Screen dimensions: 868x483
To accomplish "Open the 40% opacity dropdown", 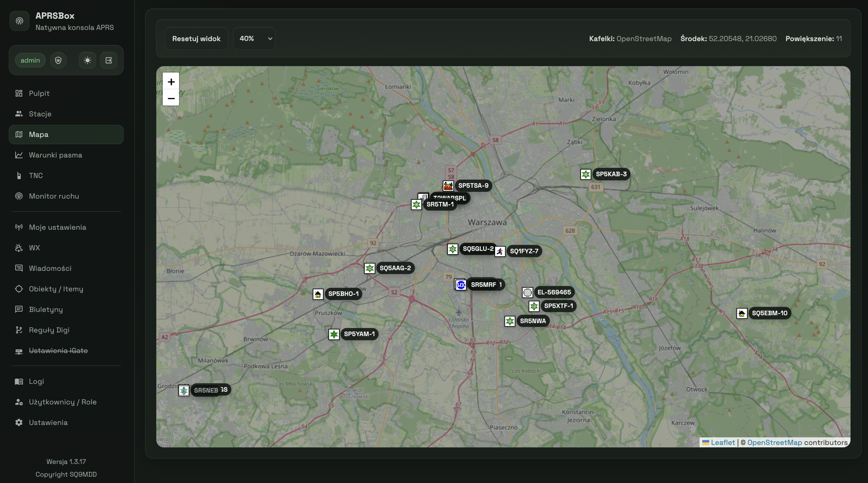I will point(254,38).
